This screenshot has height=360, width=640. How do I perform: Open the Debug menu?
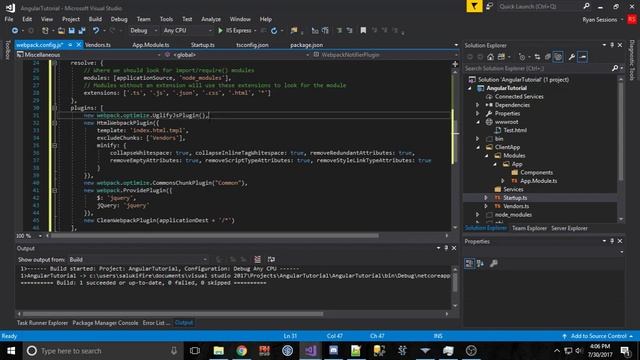[x=119, y=19]
